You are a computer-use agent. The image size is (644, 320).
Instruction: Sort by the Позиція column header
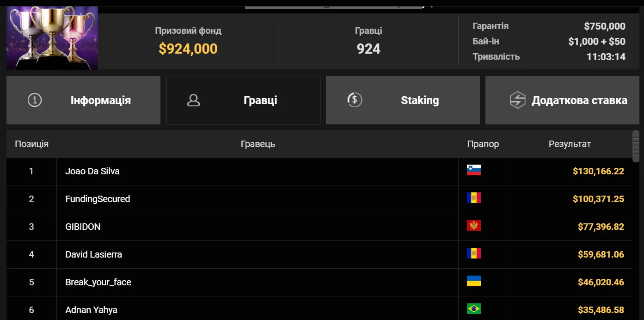click(x=31, y=144)
